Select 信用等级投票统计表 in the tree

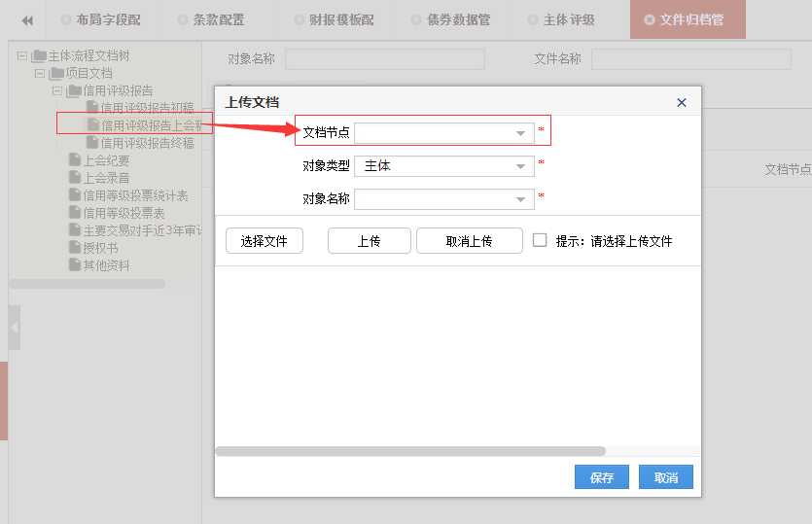click(136, 195)
